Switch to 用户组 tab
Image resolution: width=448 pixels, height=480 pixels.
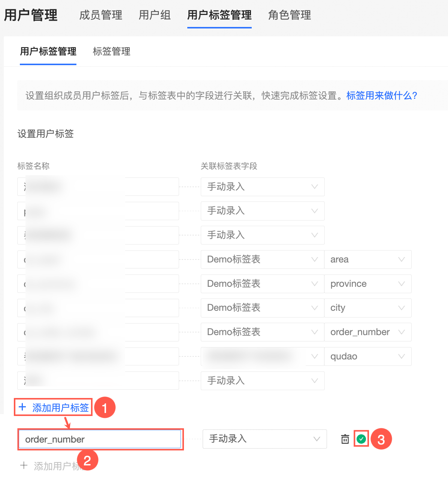(155, 15)
